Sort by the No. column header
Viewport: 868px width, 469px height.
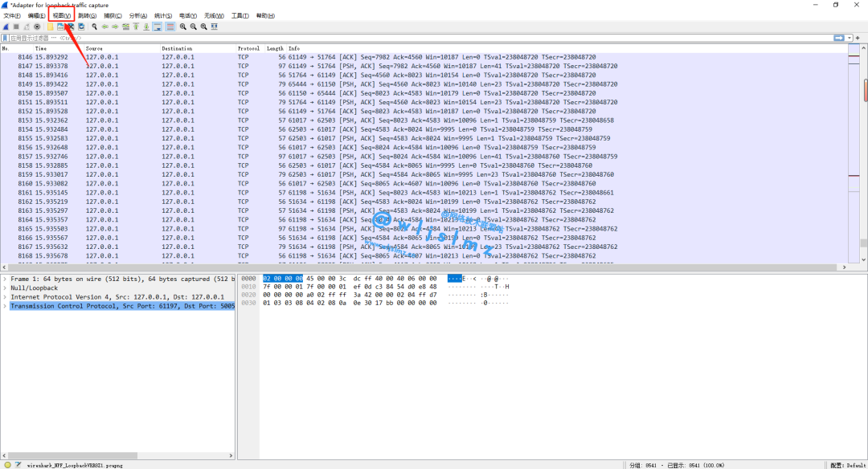coord(17,49)
